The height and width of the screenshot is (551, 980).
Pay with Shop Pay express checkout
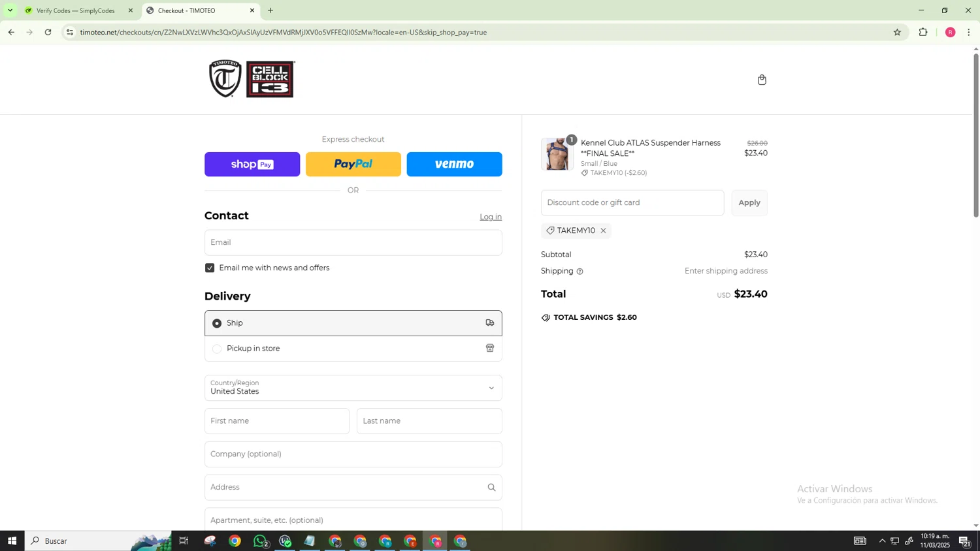[252, 165]
